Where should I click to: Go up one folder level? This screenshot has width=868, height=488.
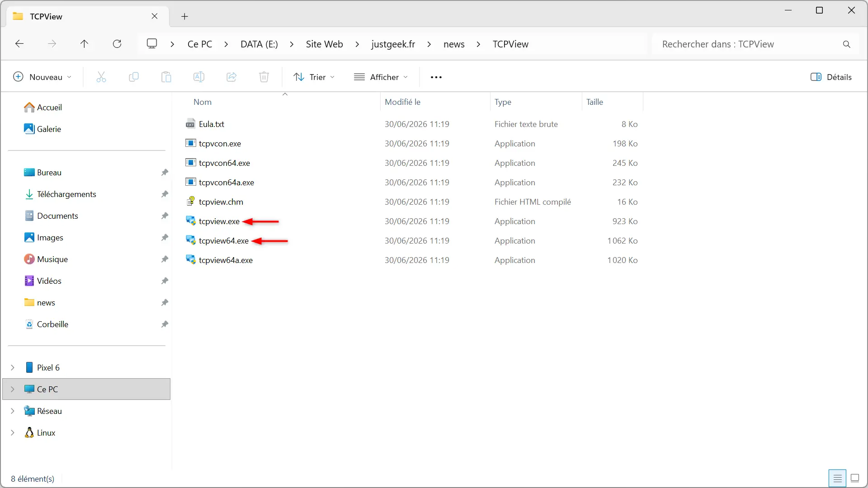(84, 44)
